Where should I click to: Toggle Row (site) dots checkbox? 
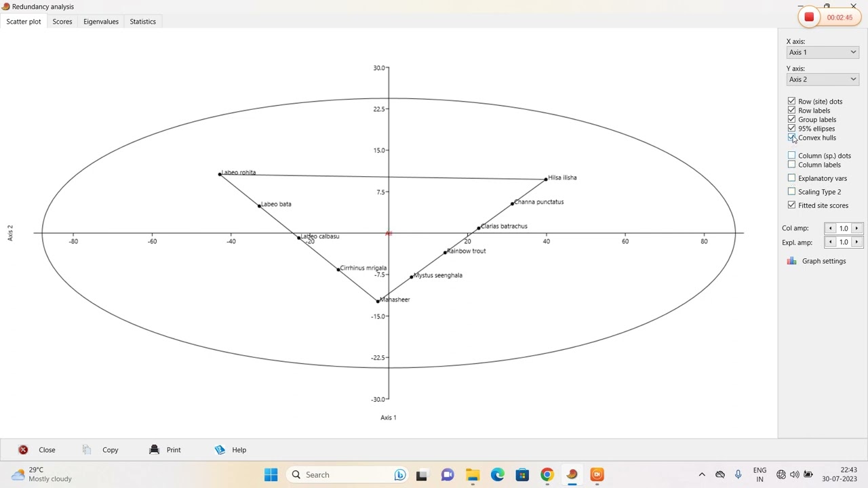[x=791, y=101]
